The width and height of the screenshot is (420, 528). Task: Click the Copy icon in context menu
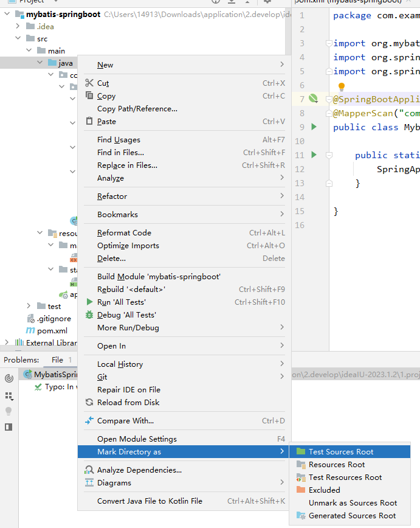pyautogui.click(x=89, y=96)
